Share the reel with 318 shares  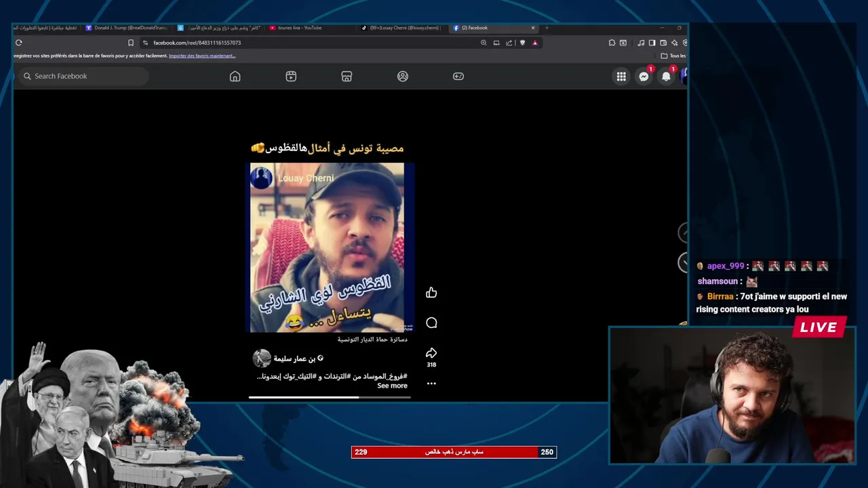tap(431, 353)
